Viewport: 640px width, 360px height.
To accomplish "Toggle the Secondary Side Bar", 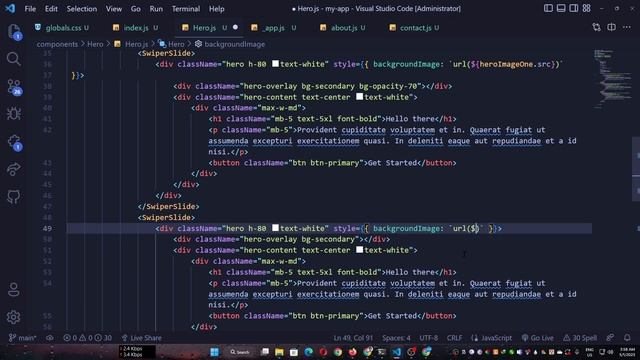I will pyautogui.click(x=573, y=8).
